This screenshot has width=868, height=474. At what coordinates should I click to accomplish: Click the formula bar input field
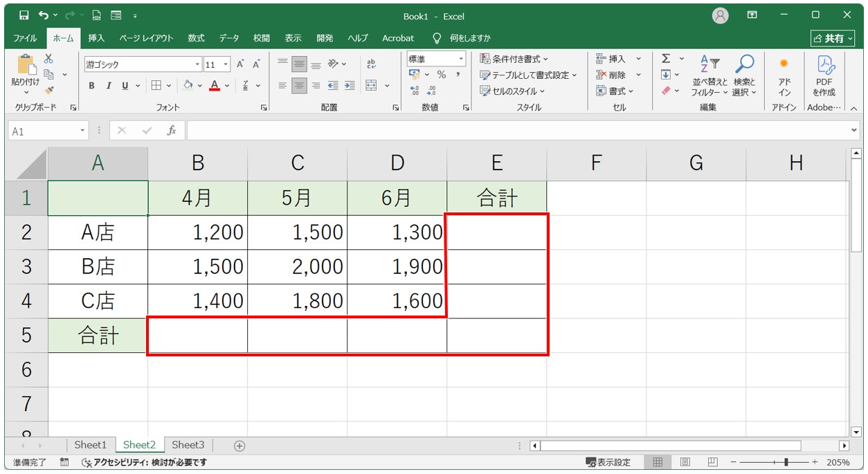click(516, 130)
